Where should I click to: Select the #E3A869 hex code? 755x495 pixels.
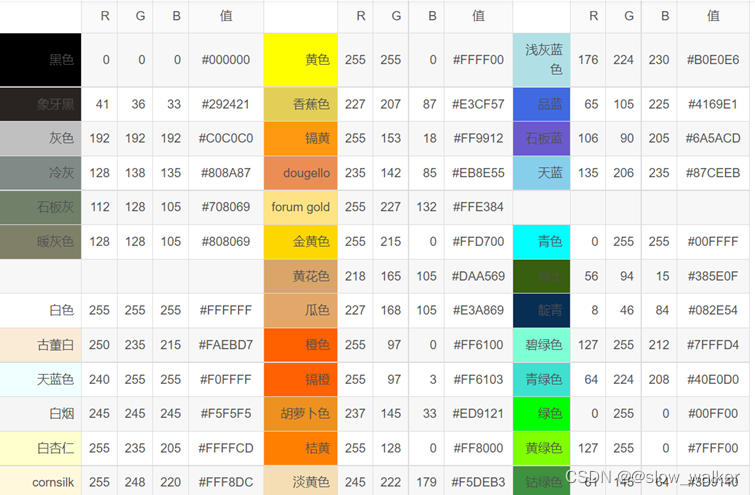[478, 311]
